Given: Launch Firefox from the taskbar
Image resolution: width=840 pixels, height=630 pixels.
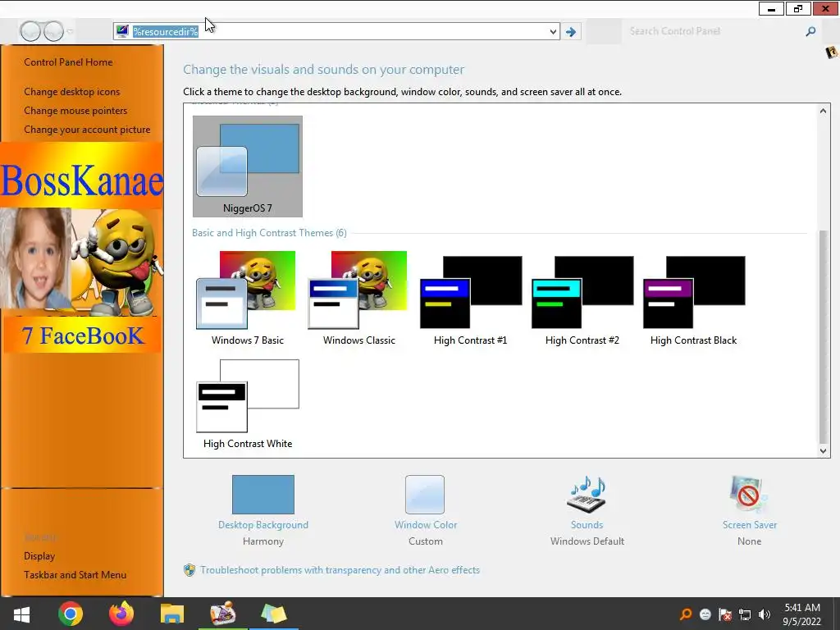Looking at the screenshot, I should click(121, 614).
